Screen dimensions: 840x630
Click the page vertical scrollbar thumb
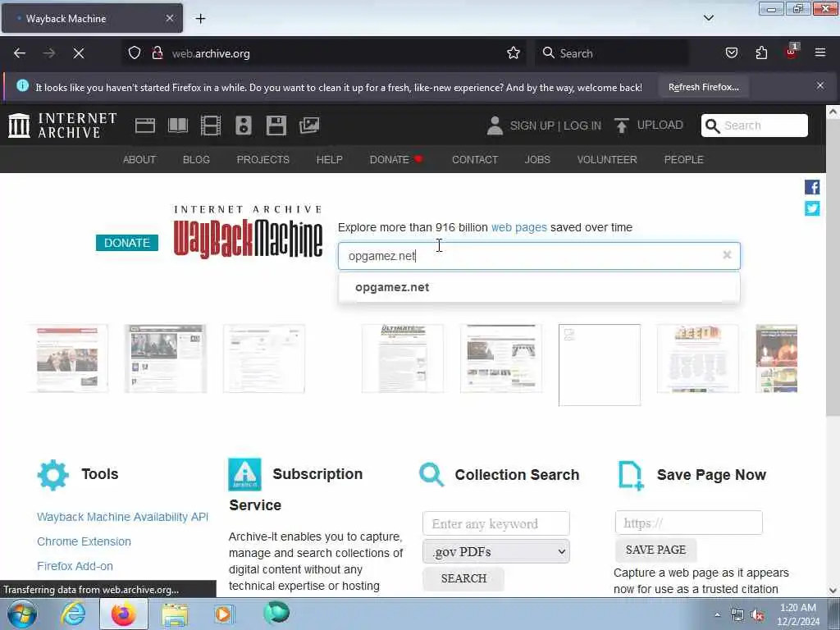click(x=833, y=268)
